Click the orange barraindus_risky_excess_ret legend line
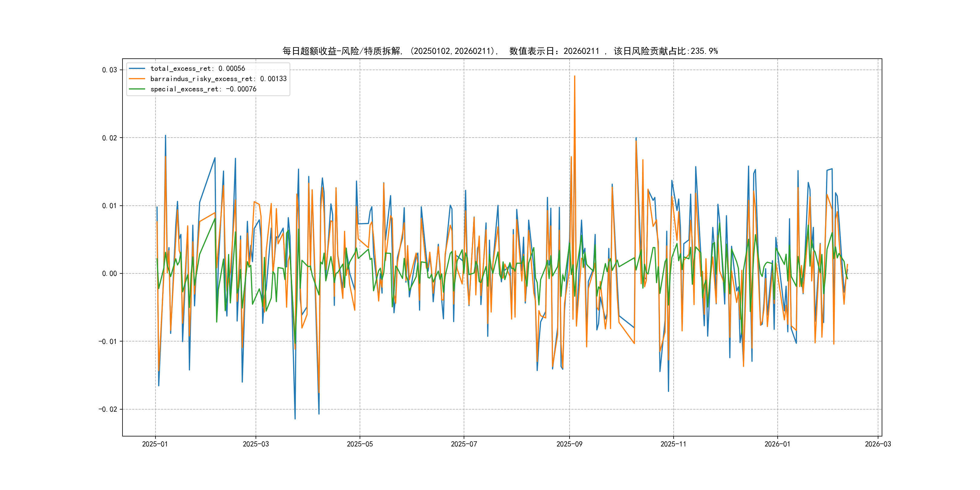 137,79
